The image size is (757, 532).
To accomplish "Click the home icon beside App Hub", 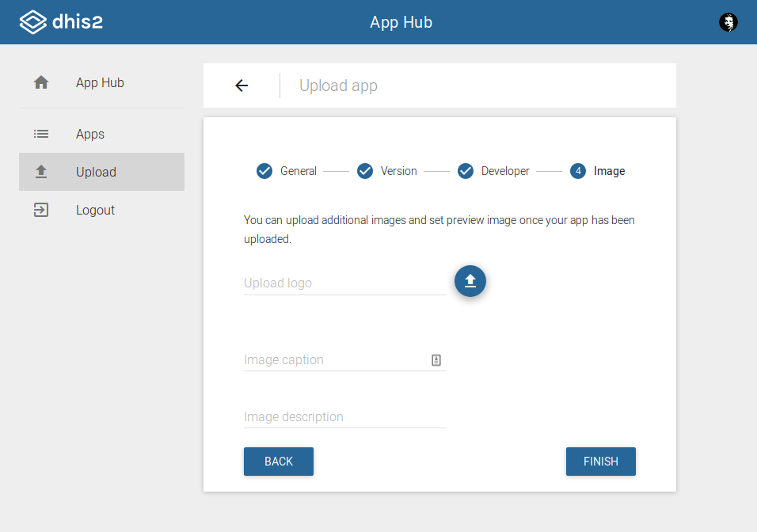I will 41,82.
